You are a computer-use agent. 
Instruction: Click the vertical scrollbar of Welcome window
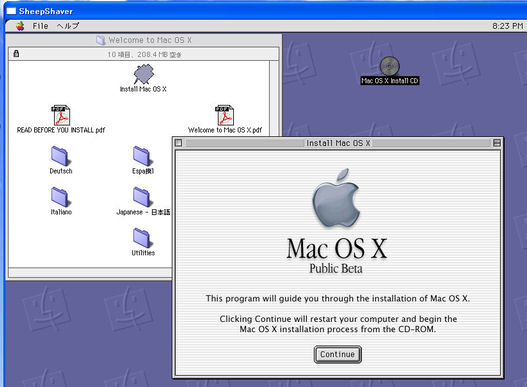pos(274,98)
